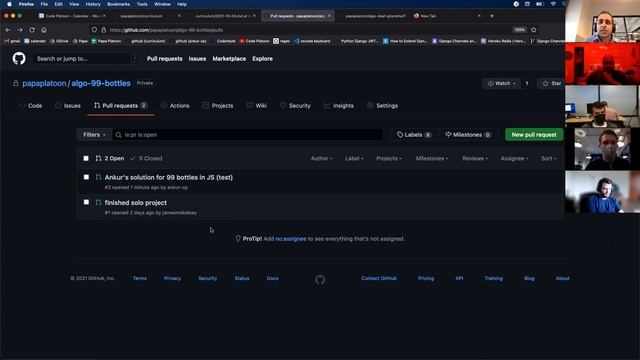Viewport: 640px width, 360px height.
Task: Check the box for finished solo project
Action: tap(86, 202)
